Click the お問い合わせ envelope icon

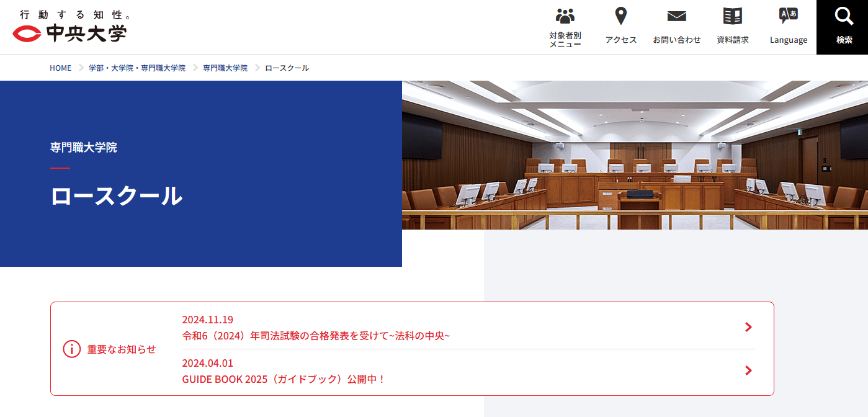click(676, 17)
